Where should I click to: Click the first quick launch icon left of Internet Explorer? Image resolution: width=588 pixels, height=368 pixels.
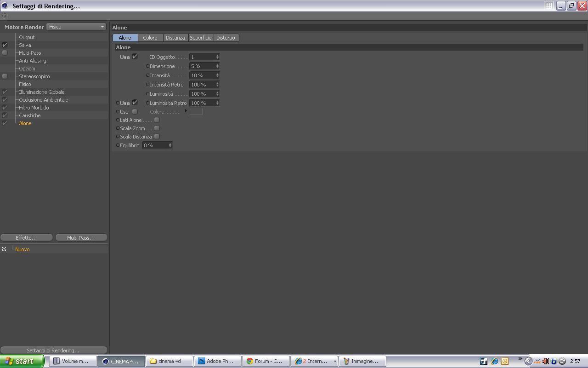point(484,361)
